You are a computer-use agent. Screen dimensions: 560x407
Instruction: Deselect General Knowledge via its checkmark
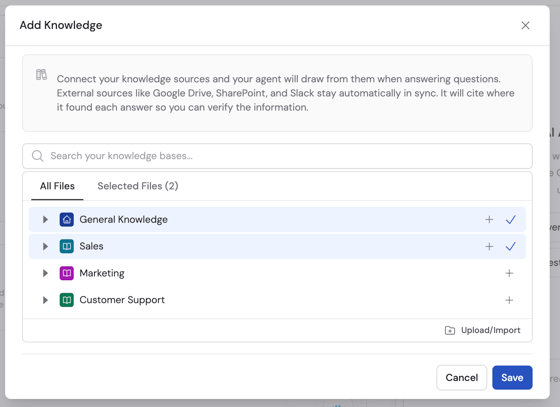[x=511, y=220]
